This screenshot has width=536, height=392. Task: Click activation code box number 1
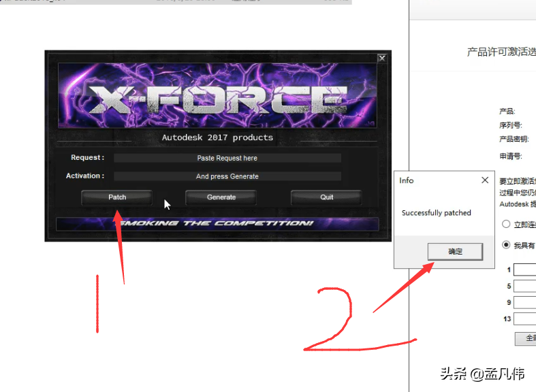(x=524, y=269)
